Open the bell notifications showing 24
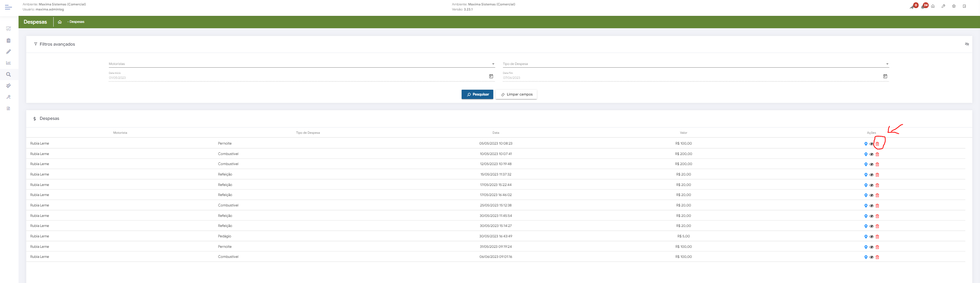 (924, 6)
